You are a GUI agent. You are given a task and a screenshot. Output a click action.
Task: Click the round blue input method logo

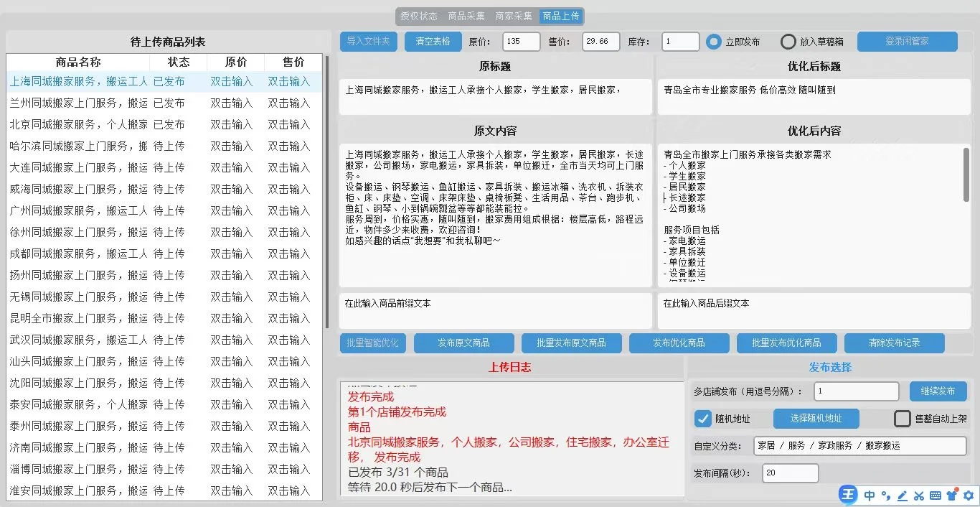click(848, 495)
